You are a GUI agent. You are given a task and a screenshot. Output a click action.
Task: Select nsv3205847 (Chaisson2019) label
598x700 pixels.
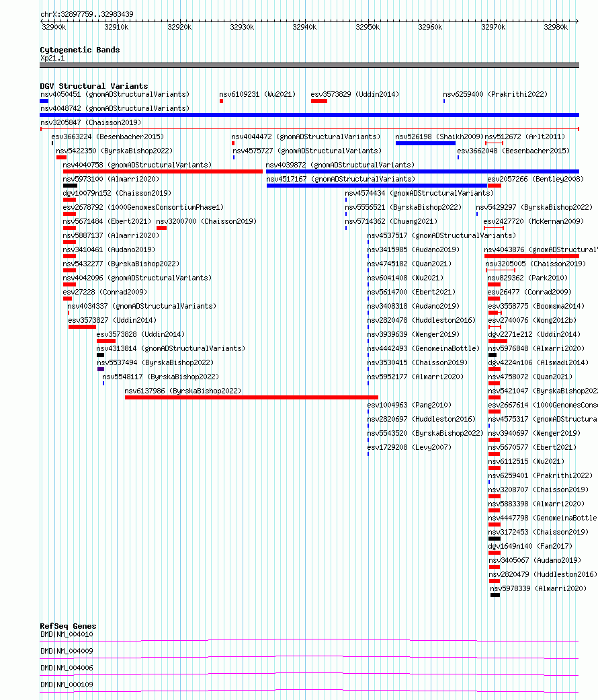91,122
